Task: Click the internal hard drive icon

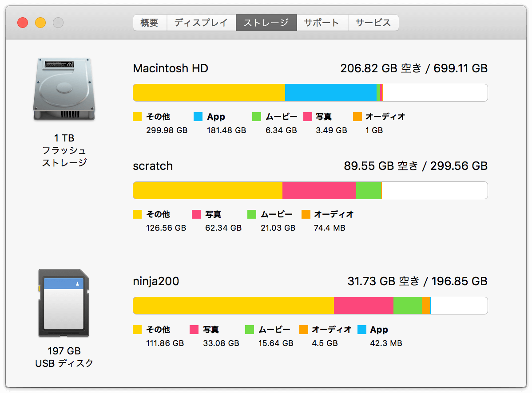Action: pos(64,89)
